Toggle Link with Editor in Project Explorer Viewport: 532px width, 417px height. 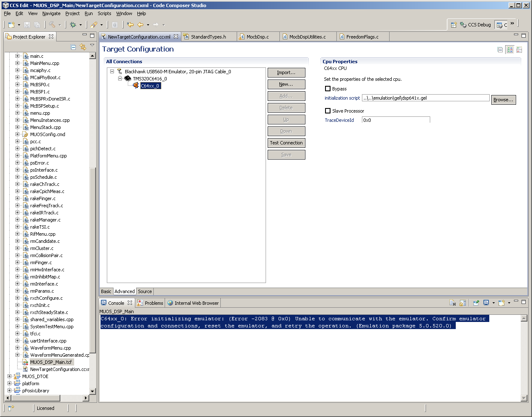pos(83,47)
